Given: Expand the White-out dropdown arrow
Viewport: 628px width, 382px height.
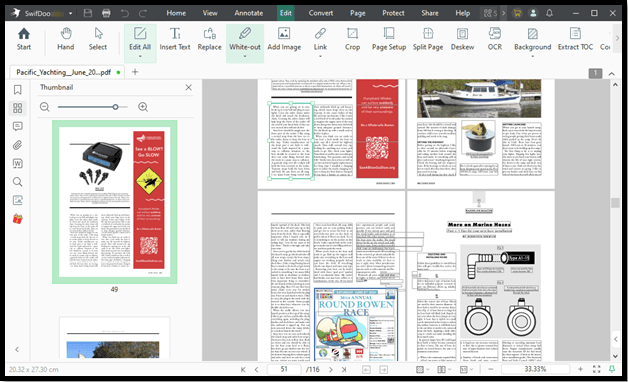Looking at the screenshot, I should click(245, 56).
